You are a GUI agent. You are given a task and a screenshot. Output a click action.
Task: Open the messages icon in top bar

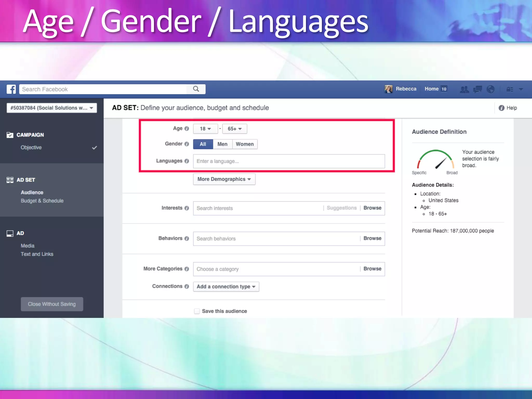(x=477, y=89)
